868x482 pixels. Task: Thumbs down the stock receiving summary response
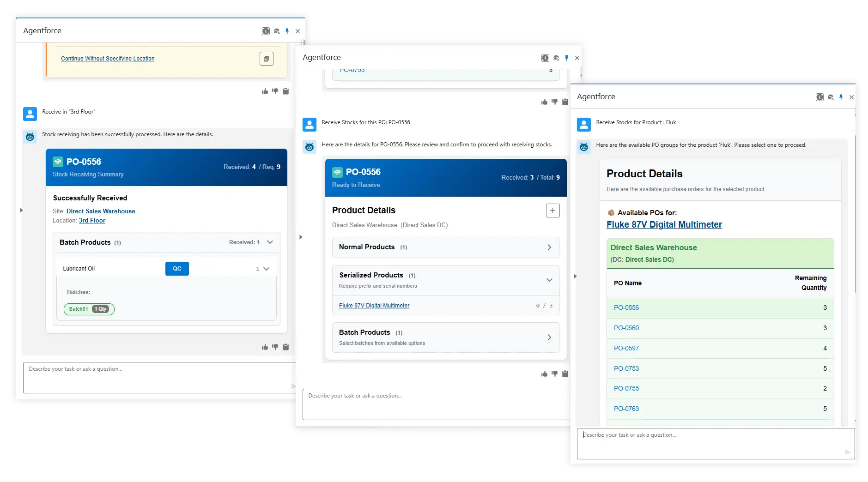click(275, 347)
